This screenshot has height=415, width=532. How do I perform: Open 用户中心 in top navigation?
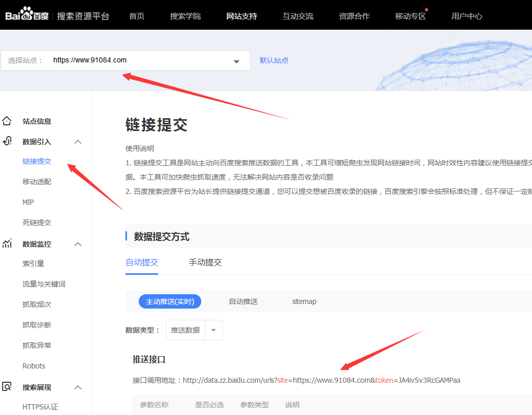pyautogui.click(x=466, y=16)
